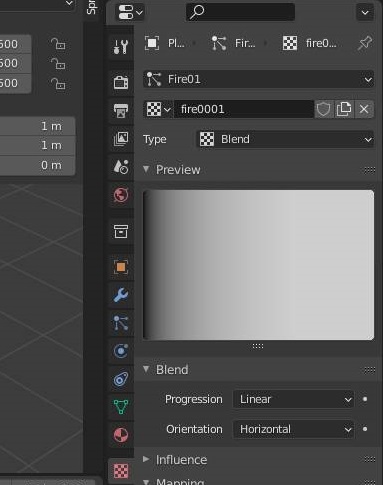Click the Preview panel drag grip
The width and height of the screenshot is (383, 485).
point(369,170)
